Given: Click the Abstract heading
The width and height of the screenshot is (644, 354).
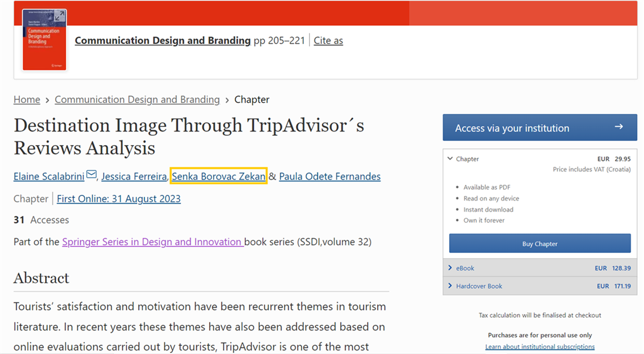Looking at the screenshot, I should click(42, 278).
